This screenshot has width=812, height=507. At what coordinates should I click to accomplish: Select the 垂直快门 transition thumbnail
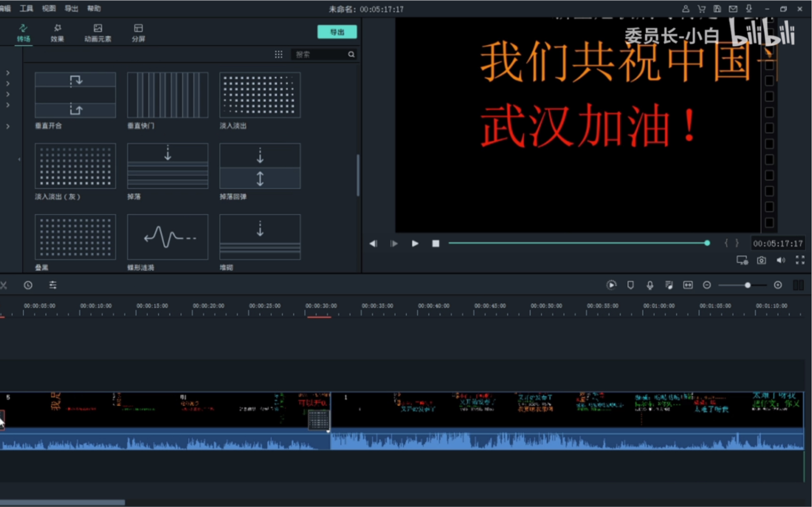pyautogui.click(x=168, y=95)
